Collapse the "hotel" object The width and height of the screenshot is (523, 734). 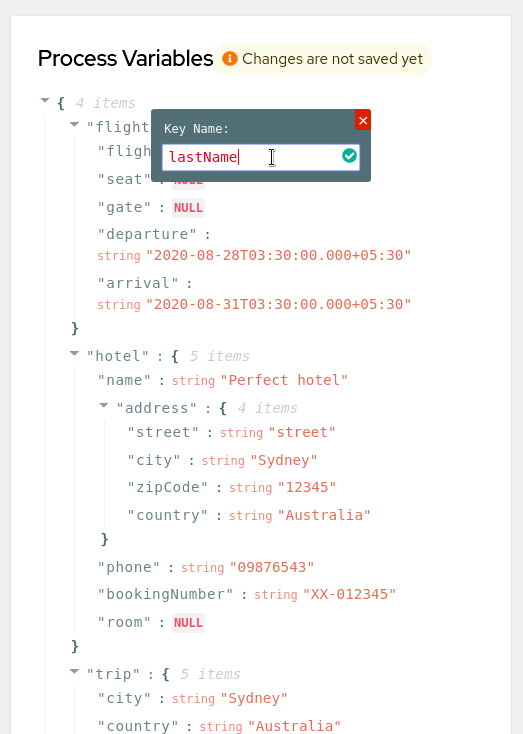click(x=74, y=353)
